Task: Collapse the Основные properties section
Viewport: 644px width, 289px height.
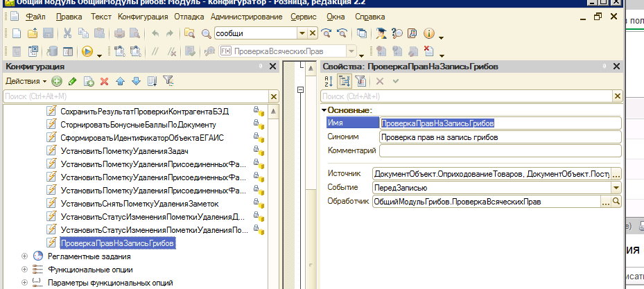Action: click(x=324, y=110)
